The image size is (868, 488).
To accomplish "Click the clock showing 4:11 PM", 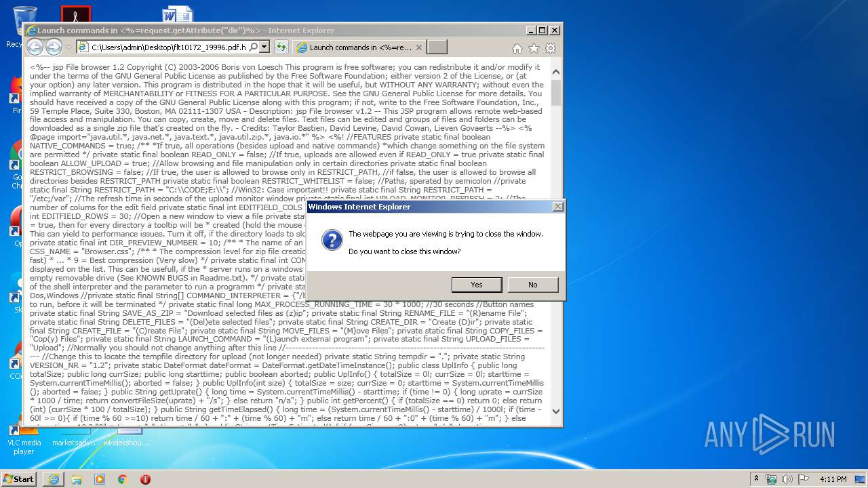I will pyautogui.click(x=833, y=479).
